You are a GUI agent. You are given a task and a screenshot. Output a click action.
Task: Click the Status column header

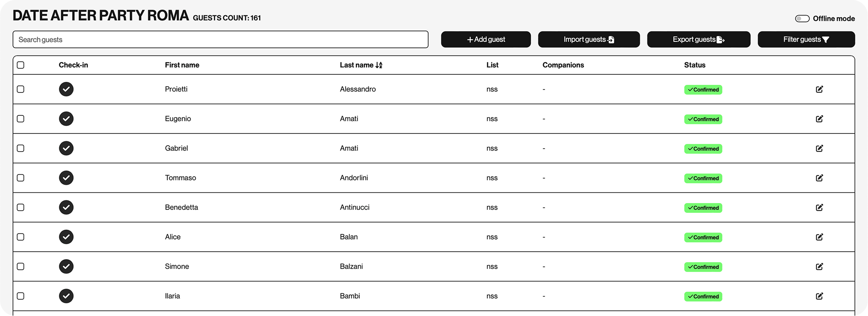point(695,65)
